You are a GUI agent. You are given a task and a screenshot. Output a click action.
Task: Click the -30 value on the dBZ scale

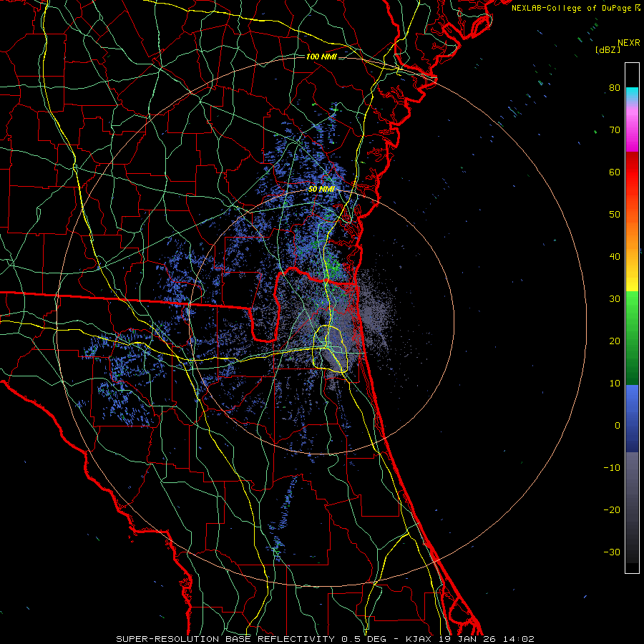tap(612, 552)
